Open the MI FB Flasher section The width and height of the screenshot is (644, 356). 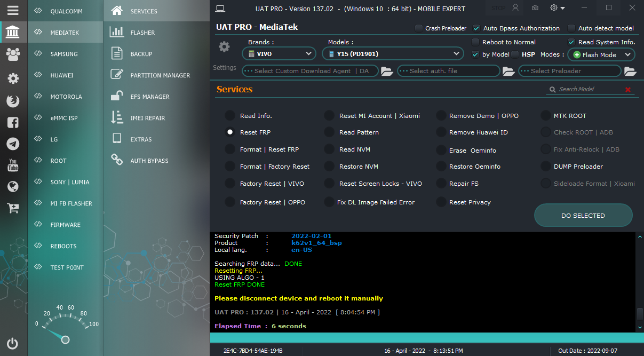coord(65,203)
